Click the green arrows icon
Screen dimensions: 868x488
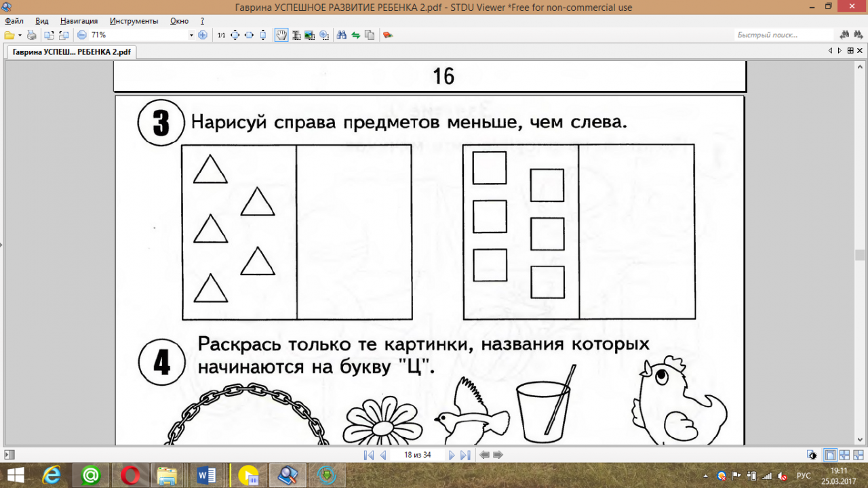(x=355, y=35)
